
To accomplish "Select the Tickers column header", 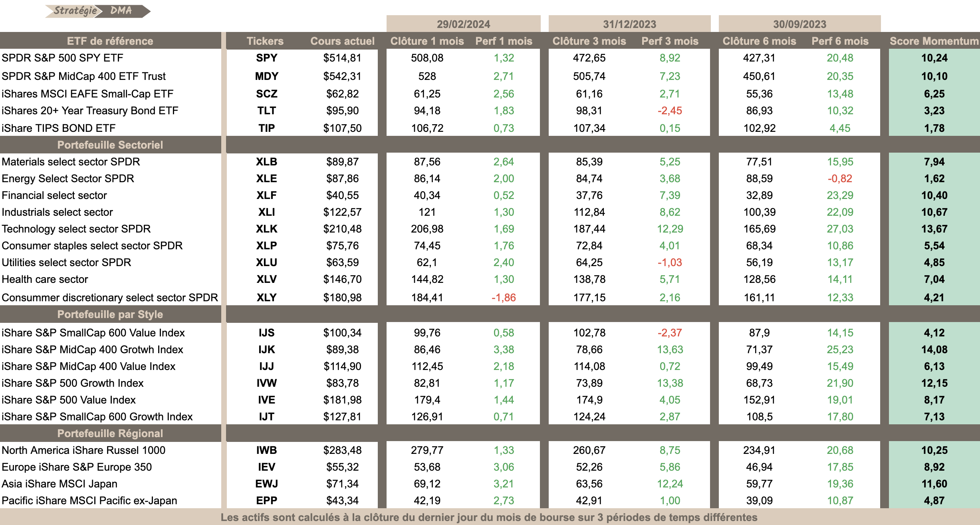I will tap(265, 41).
